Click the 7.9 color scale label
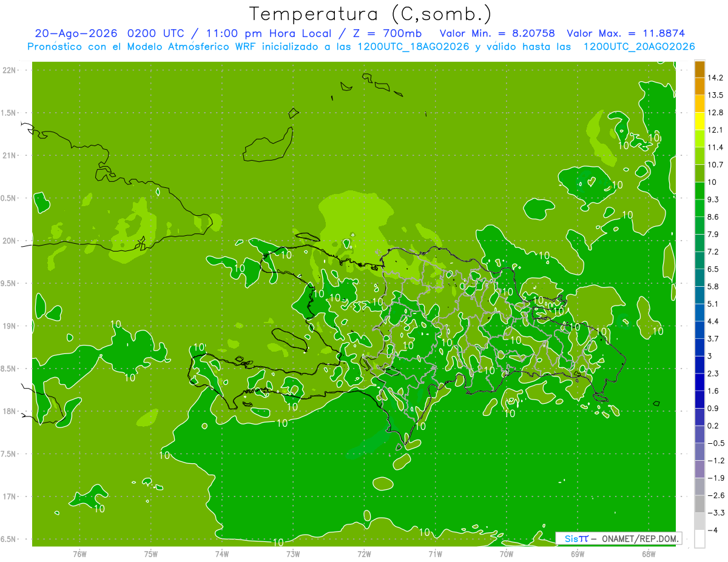728x562 pixels. (713, 235)
